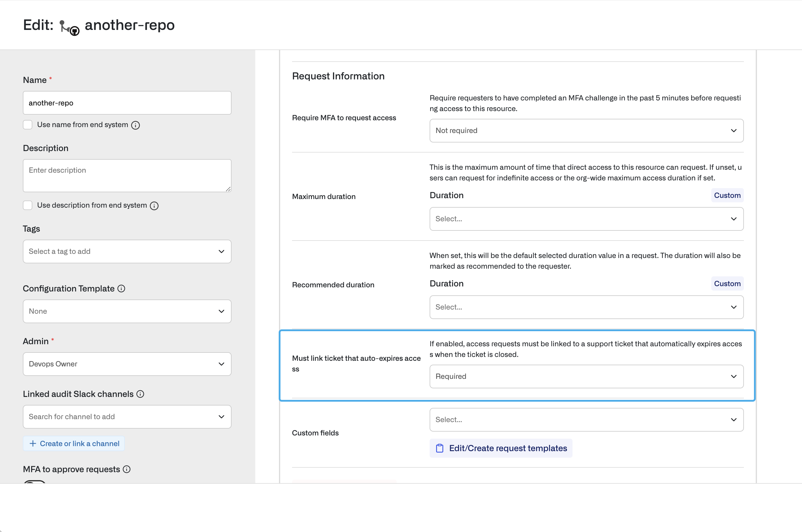
Task: Click info icon next to Use name from end system
Action: pyautogui.click(x=135, y=125)
